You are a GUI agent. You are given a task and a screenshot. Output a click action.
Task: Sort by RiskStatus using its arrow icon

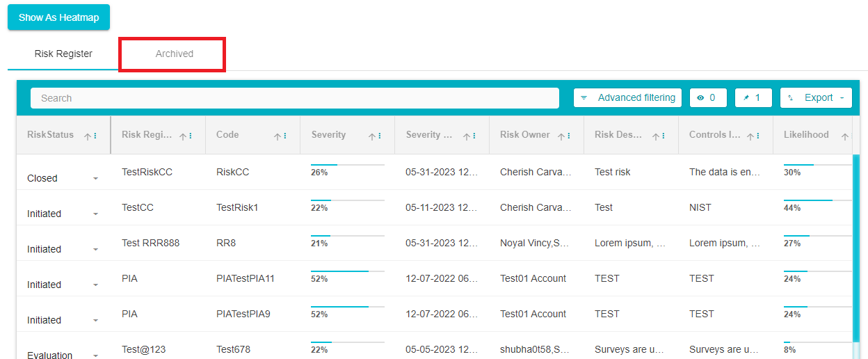click(x=88, y=136)
